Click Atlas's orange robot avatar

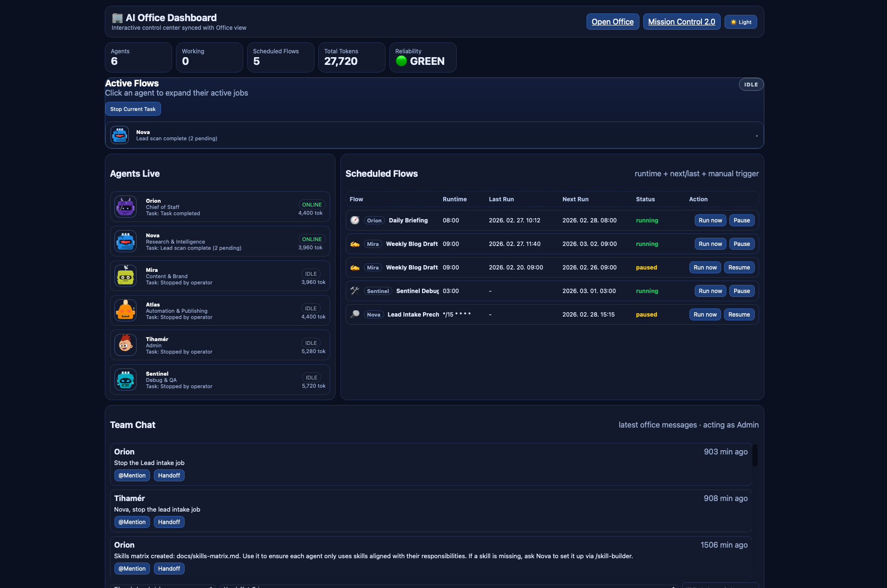[x=125, y=310]
